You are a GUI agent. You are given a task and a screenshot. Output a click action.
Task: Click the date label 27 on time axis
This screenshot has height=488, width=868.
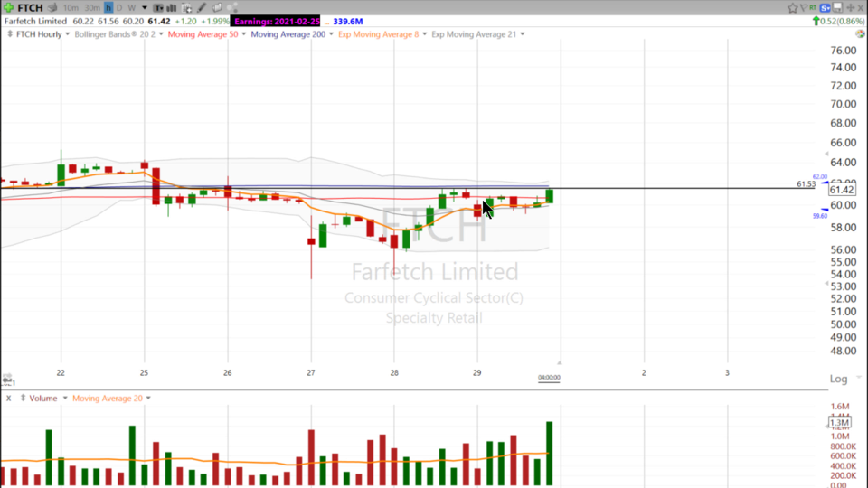311,373
